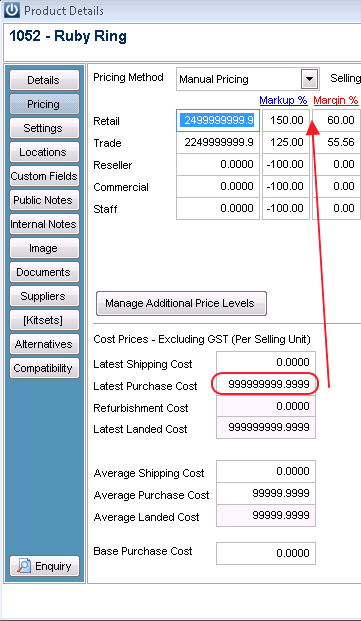Open the [Kitsets] tab
Screen dimensions: 361x621
tap(44, 320)
